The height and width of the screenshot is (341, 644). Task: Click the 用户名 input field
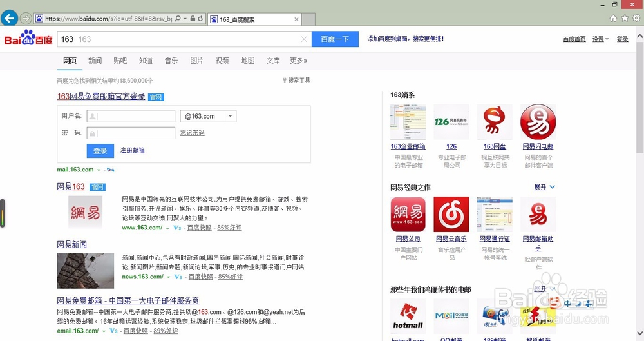click(x=131, y=116)
